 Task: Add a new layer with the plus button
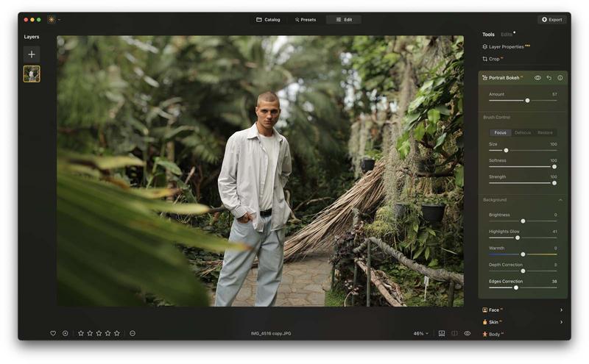32,54
